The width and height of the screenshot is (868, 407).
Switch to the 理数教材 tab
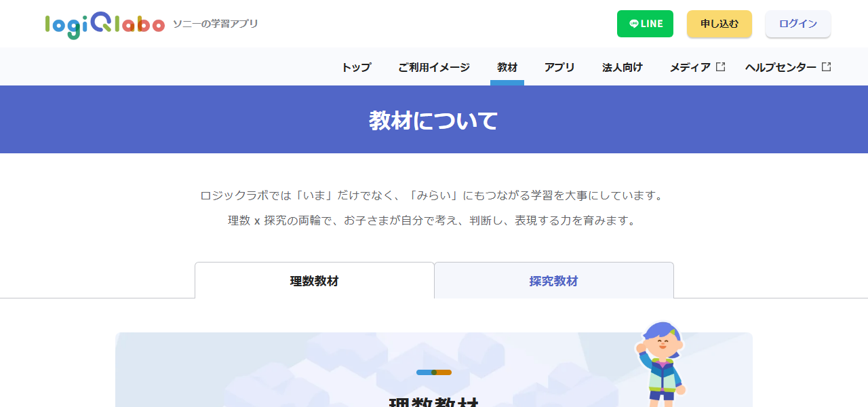315,281
